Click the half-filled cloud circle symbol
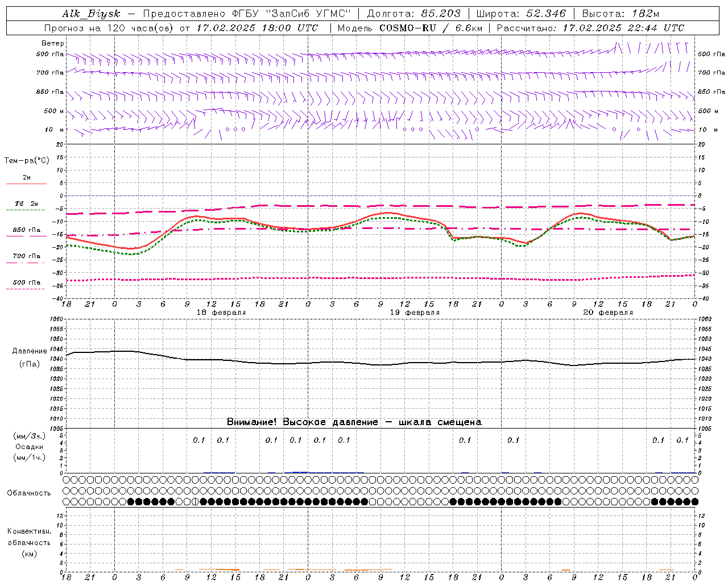The image size is (728, 582). tap(195, 501)
